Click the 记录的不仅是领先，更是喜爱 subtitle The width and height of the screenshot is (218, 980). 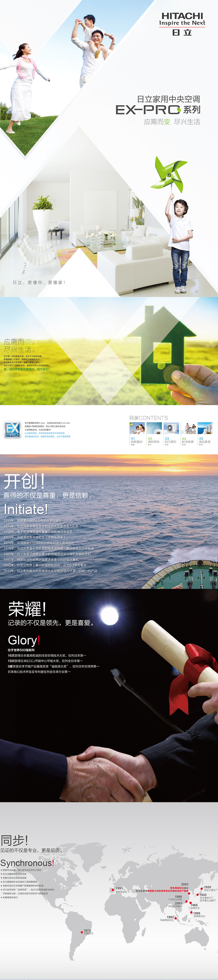(51, 623)
